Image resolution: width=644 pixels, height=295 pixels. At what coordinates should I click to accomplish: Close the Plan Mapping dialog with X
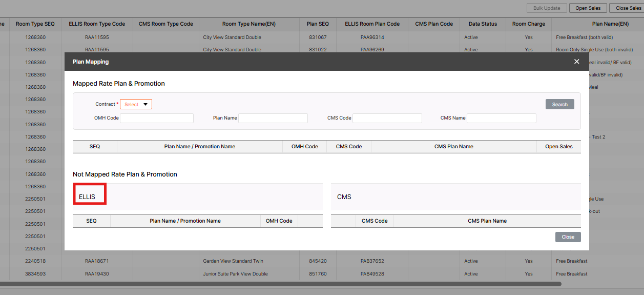click(576, 62)
